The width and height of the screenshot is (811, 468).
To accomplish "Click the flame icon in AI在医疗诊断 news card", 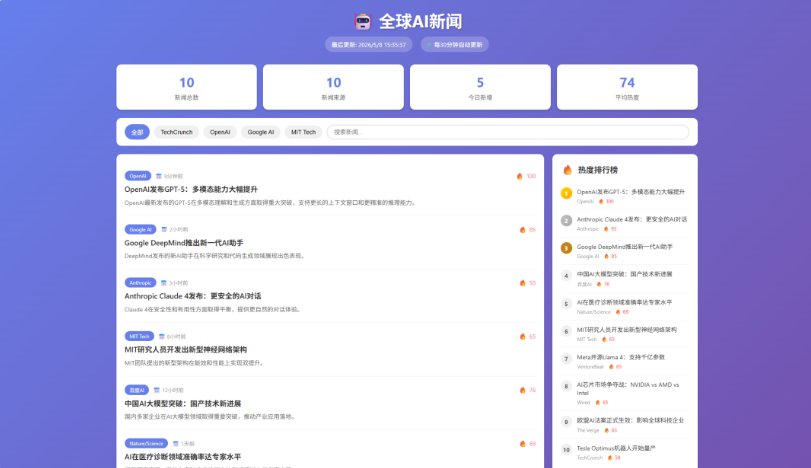I will pyautogui.click(x=522, y=444).
